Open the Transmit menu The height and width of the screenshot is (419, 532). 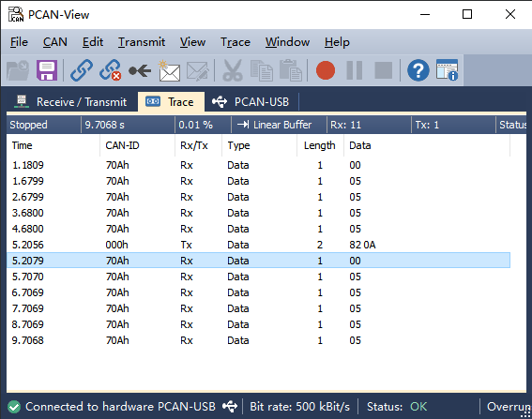(x=142, y=42)
